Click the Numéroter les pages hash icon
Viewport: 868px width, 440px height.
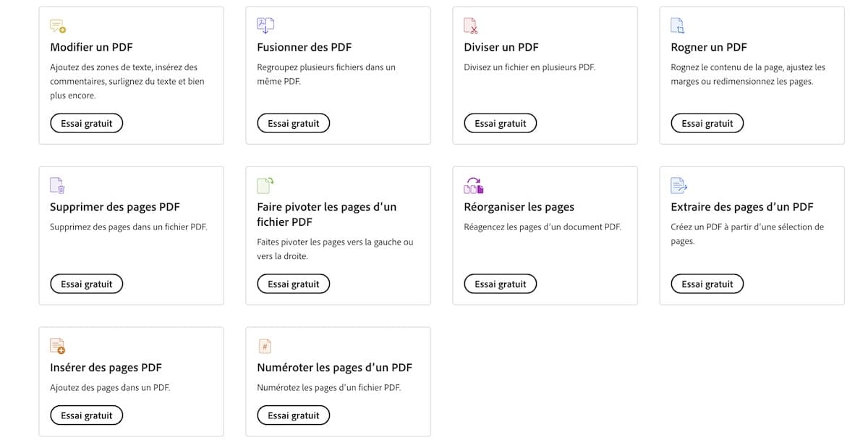pyautogui.click(x=265, y=346)
